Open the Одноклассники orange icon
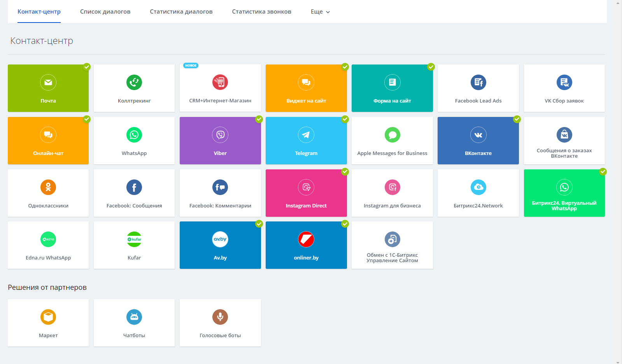 tap(48, 187)
